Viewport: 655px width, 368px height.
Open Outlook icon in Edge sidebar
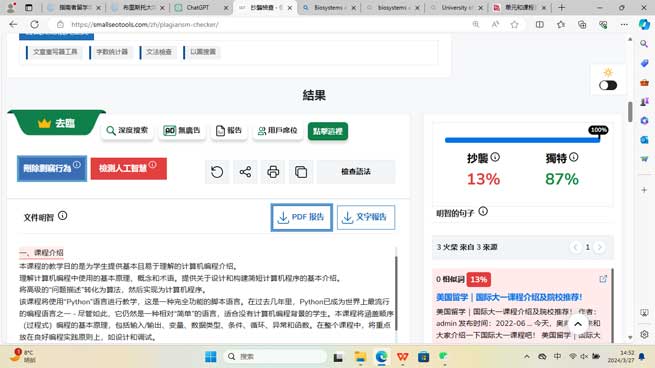[644, 140]
